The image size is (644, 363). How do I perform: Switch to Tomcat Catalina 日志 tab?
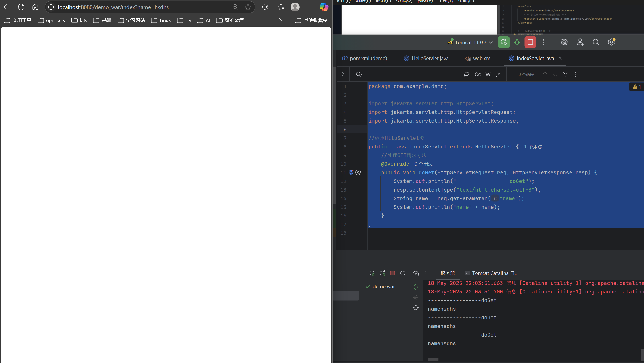[492, 273]
